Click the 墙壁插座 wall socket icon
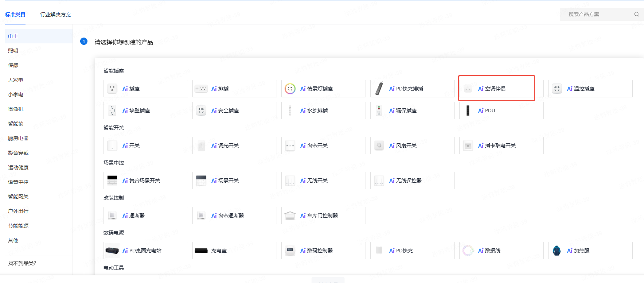Screen dimensions: 644x283 112,111
